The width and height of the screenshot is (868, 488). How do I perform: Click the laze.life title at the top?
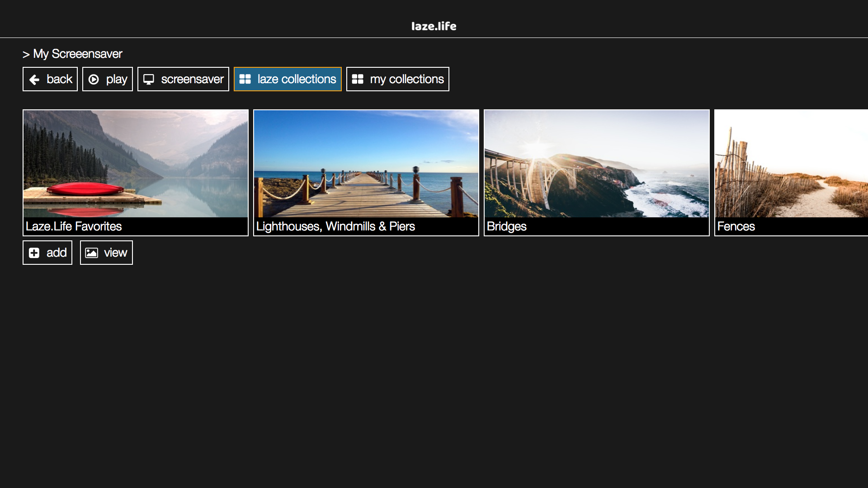[434, 26]
